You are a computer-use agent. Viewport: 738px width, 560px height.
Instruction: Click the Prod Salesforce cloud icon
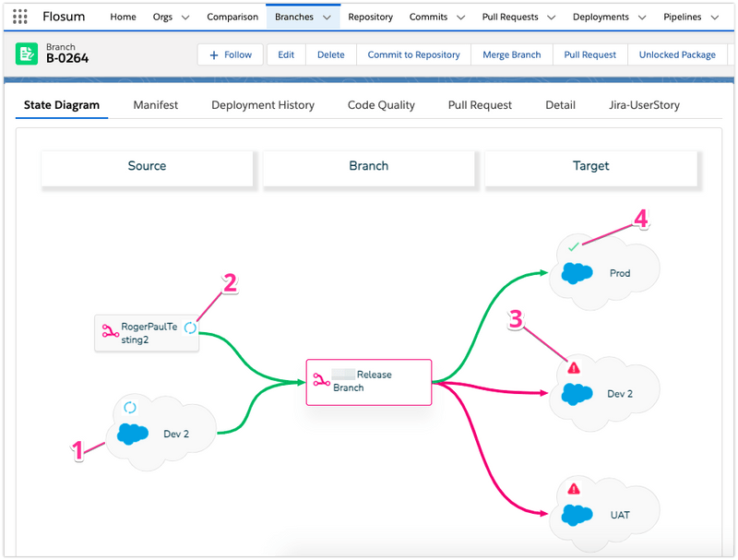pos(577,273)
